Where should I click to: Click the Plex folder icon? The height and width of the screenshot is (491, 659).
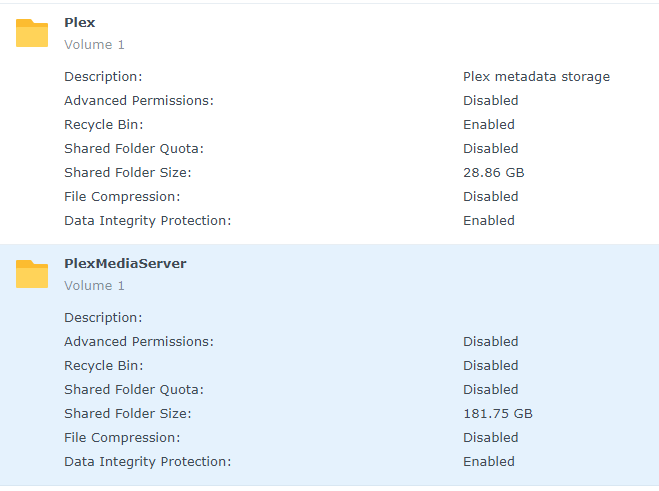(x=32, y=33)
